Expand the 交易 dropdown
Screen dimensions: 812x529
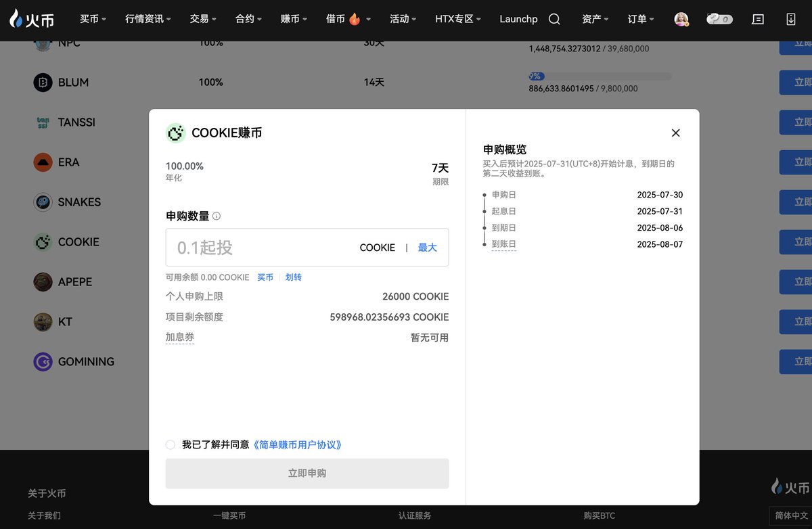(x=203, y=19)
